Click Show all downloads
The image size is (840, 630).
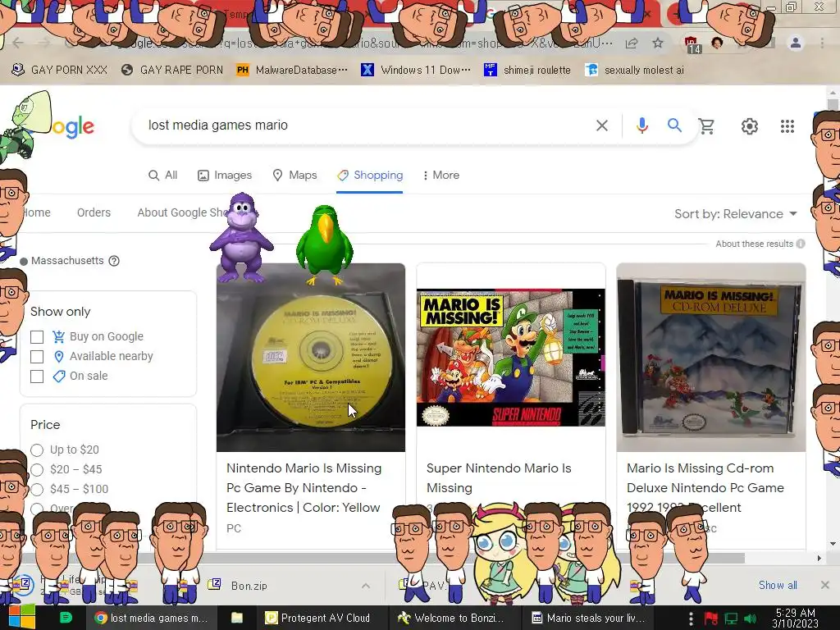click(x=778, y=585)
